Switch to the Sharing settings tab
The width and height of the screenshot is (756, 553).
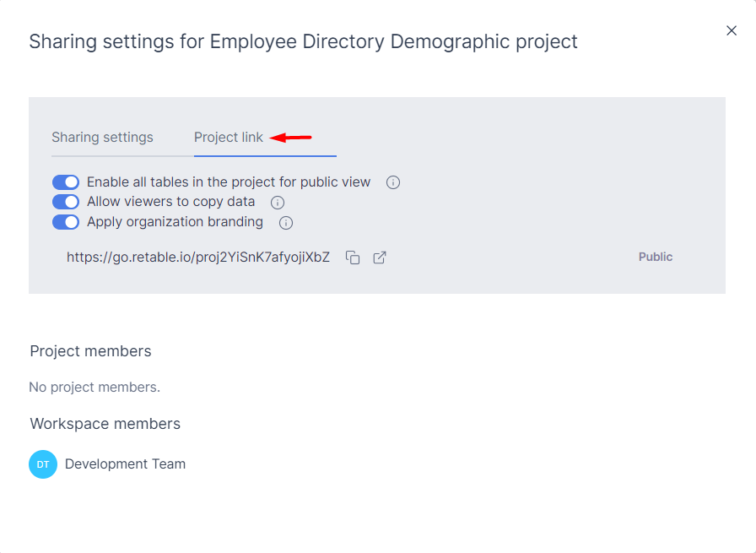pos(102,138)
